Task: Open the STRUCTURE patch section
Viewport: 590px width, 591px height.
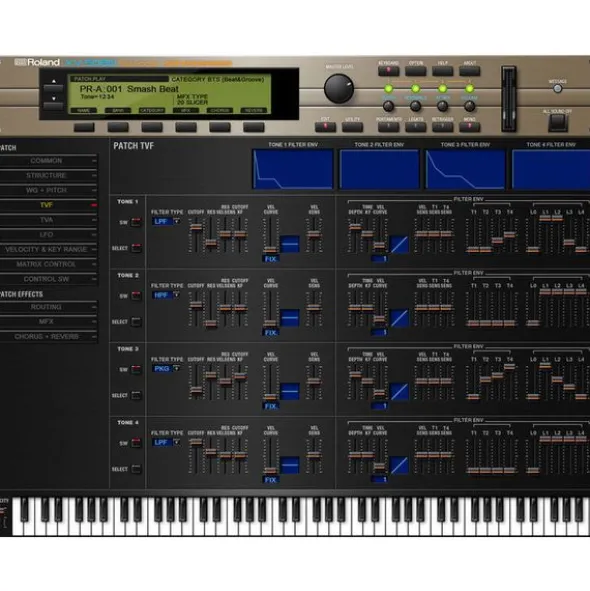Action: (47, 176)
